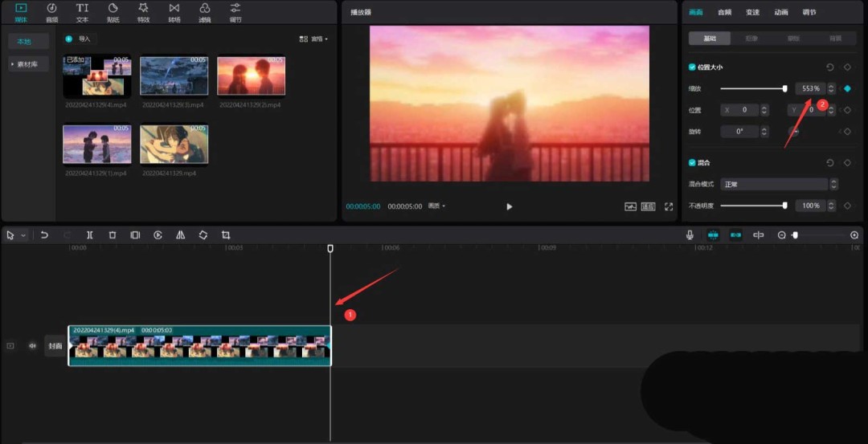Click the microphone record icon

[690, 235]
